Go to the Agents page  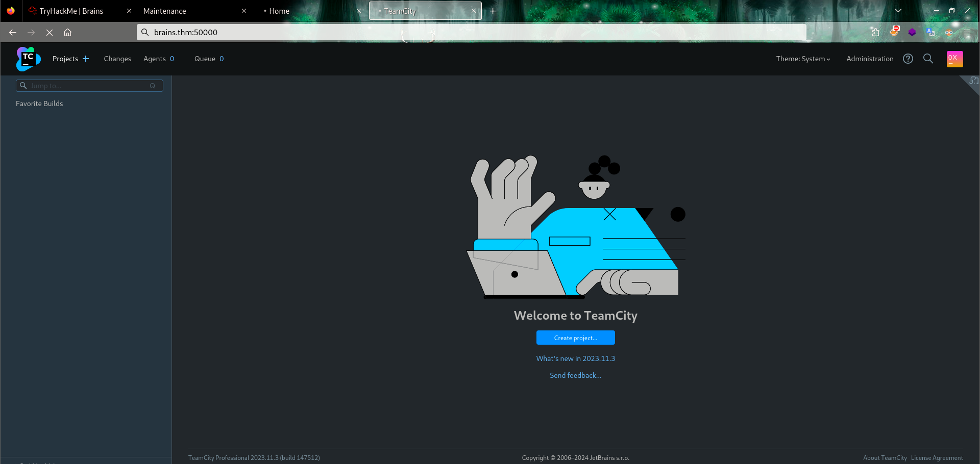point(158,59)
